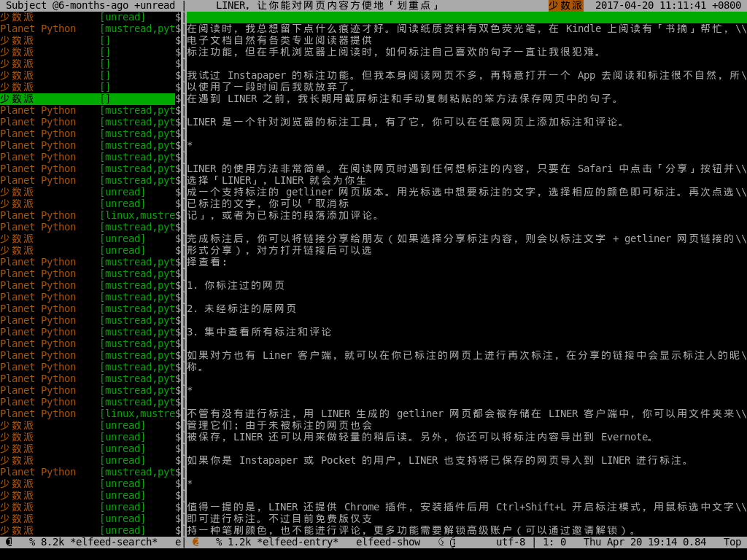Click the orange 少数派 feed tag in the header
The height and width of the screenshot is (560, 747).
pos(565,6)
